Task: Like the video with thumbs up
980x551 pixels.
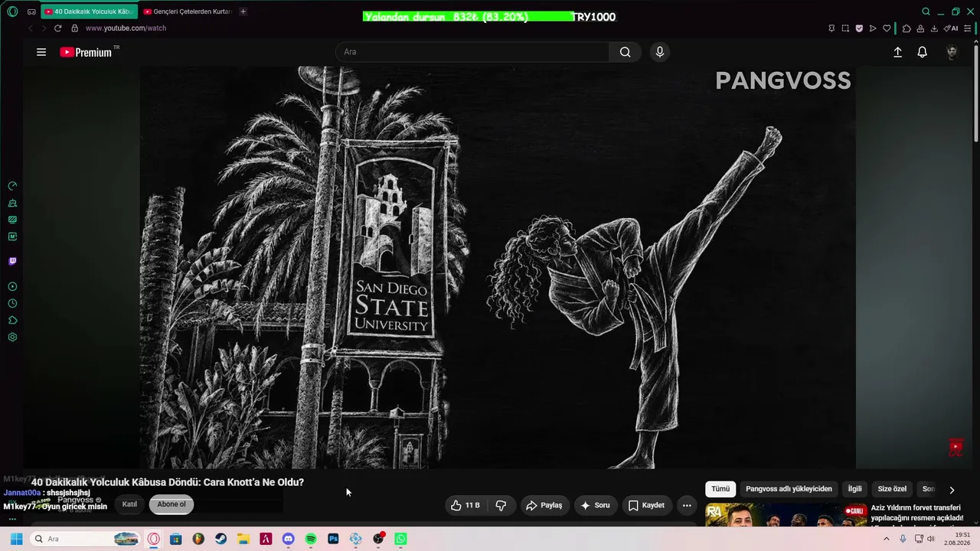Action: point(465,505)
